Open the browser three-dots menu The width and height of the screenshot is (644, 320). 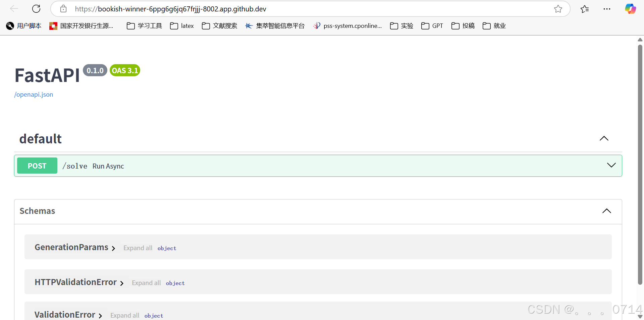coord(607,9)
